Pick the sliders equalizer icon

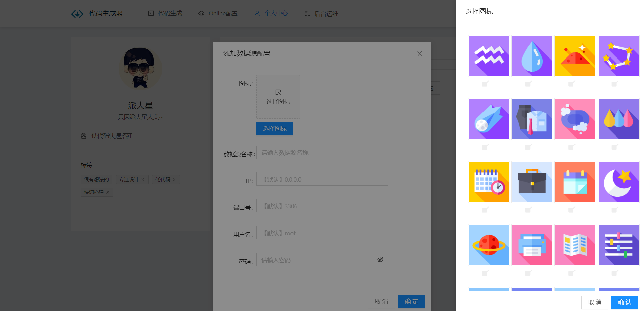pyautogui.click(x=619, y=245)
